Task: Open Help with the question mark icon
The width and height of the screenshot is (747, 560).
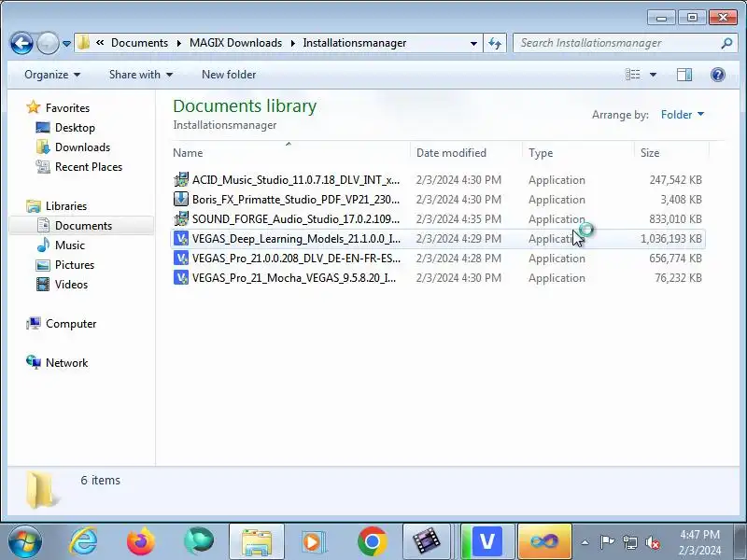Action: [x=717, y=75]
